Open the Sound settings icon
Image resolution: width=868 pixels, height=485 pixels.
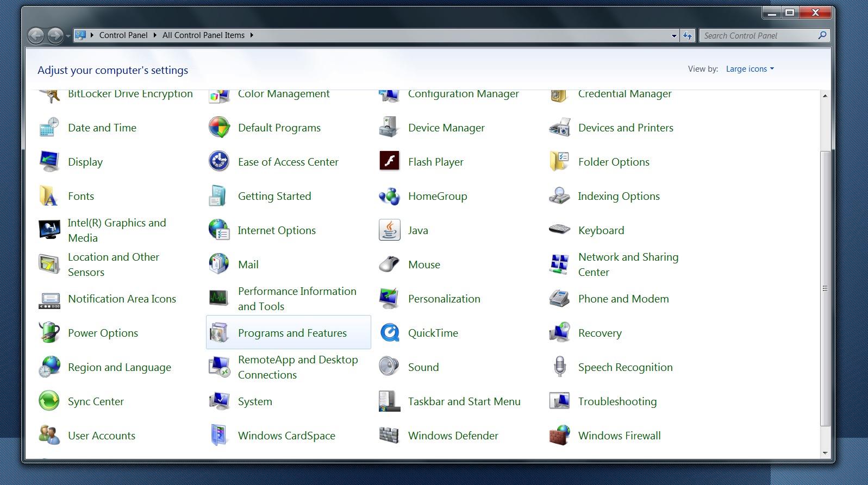coord(390,367)
